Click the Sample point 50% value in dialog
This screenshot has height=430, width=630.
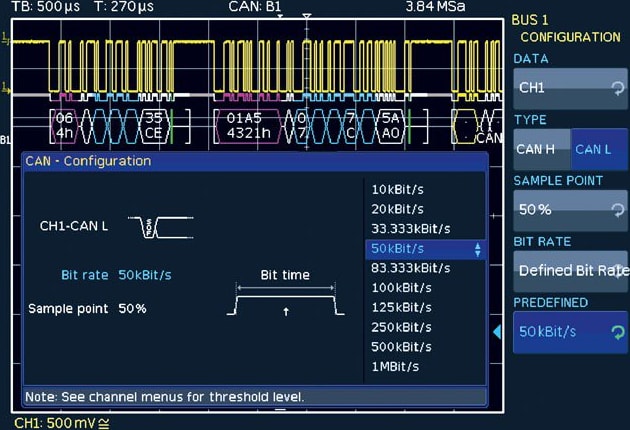(132, 309)
